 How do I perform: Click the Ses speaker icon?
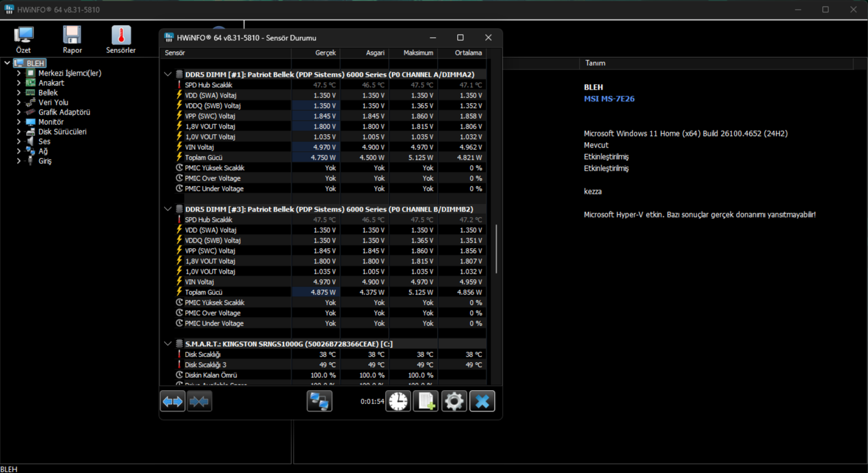pyautogui.click(x=30, y=141)
